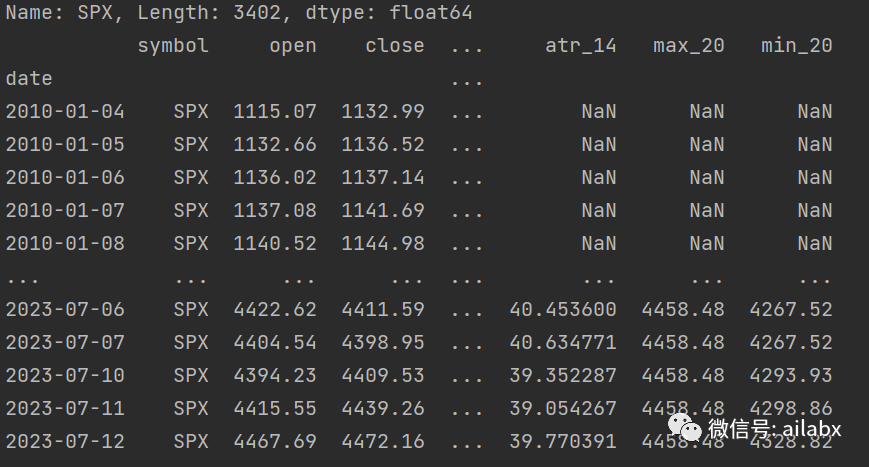Click open value 1136.02
The image size is (869, 467).
click(275, 178)
